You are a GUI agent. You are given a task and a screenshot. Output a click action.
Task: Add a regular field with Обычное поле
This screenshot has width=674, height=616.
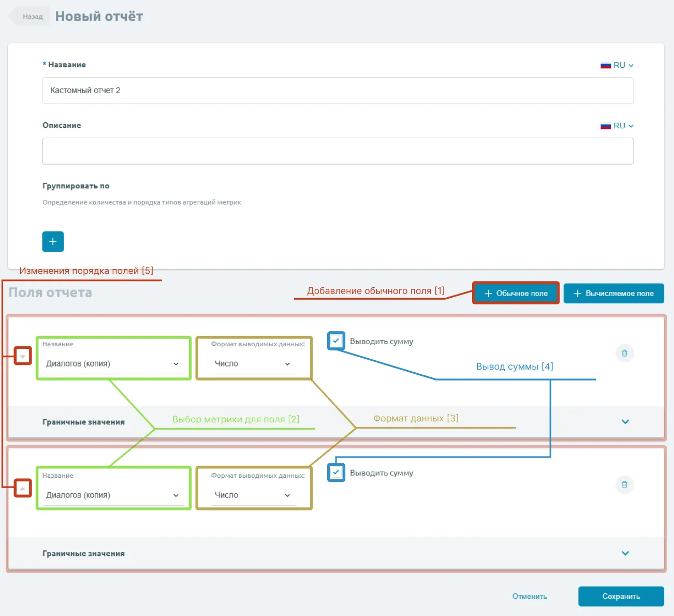(516, 294)
